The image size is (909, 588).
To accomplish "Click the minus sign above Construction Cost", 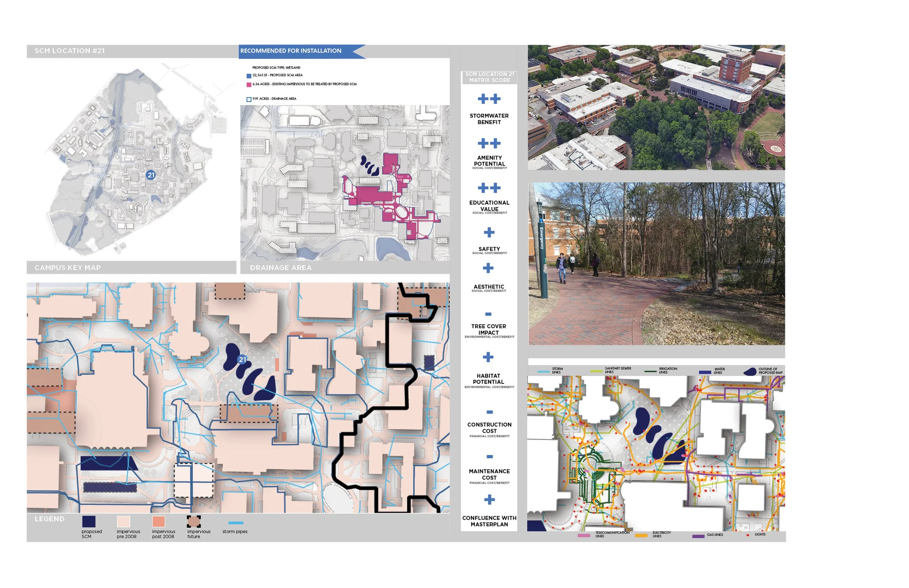I will tap(490, 412).
